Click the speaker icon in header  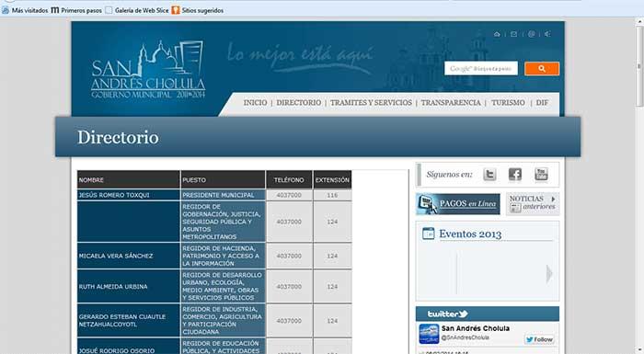click(x=547, y=34)
